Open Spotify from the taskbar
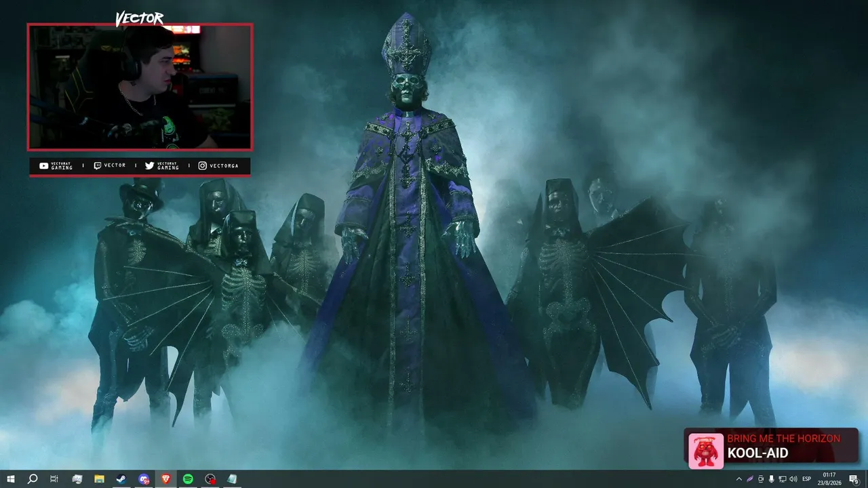868x488 pixels. pyautogui.click(x=189, y=479)
